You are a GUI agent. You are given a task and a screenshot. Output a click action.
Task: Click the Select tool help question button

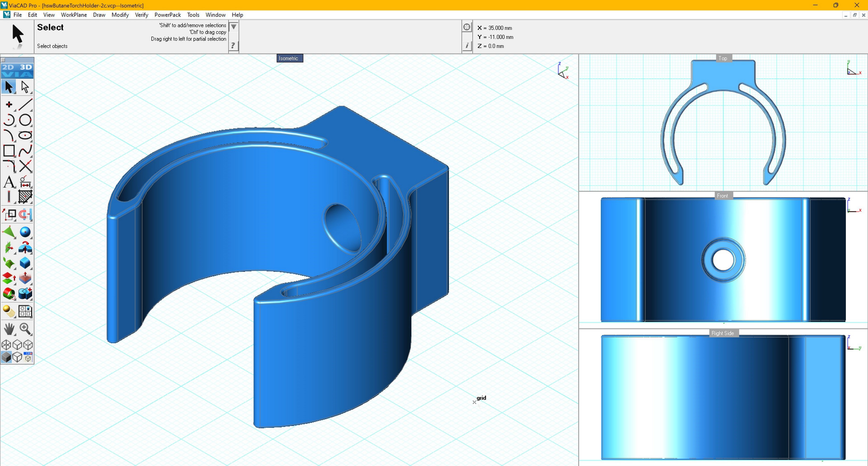point(233,45)
